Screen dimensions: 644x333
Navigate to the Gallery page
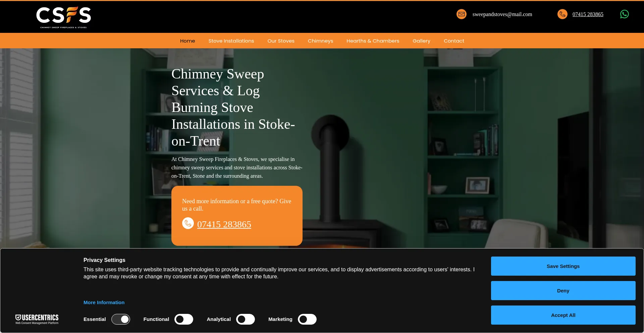(x=421, y=41)
